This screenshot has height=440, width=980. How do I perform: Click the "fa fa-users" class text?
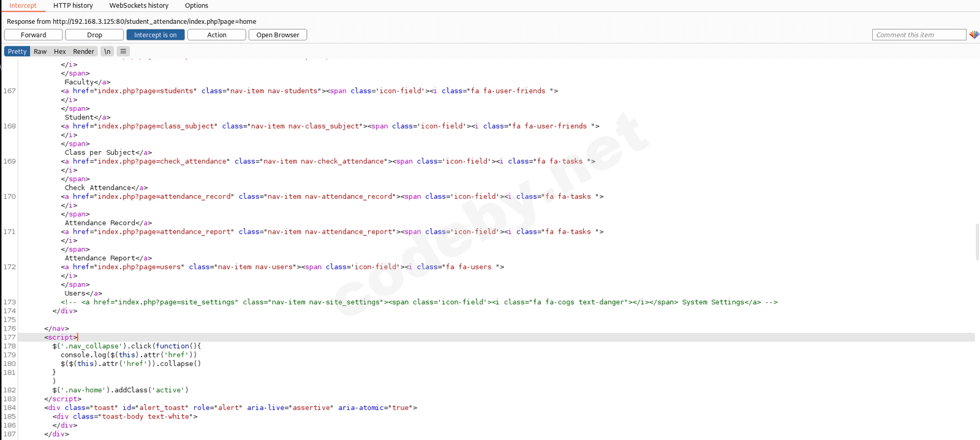tap(469, 267)
